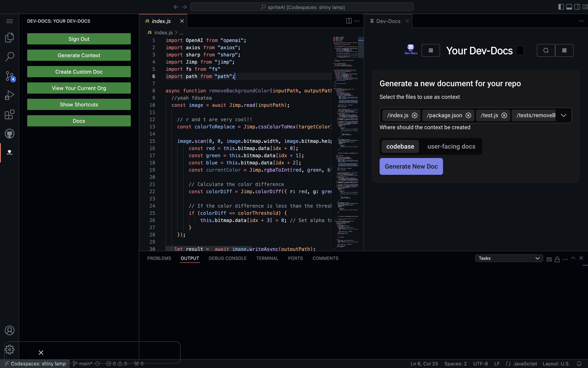Switch to the TERMINAL panel tab
Screen dimensions: 588x368
(x=267, y=258)
